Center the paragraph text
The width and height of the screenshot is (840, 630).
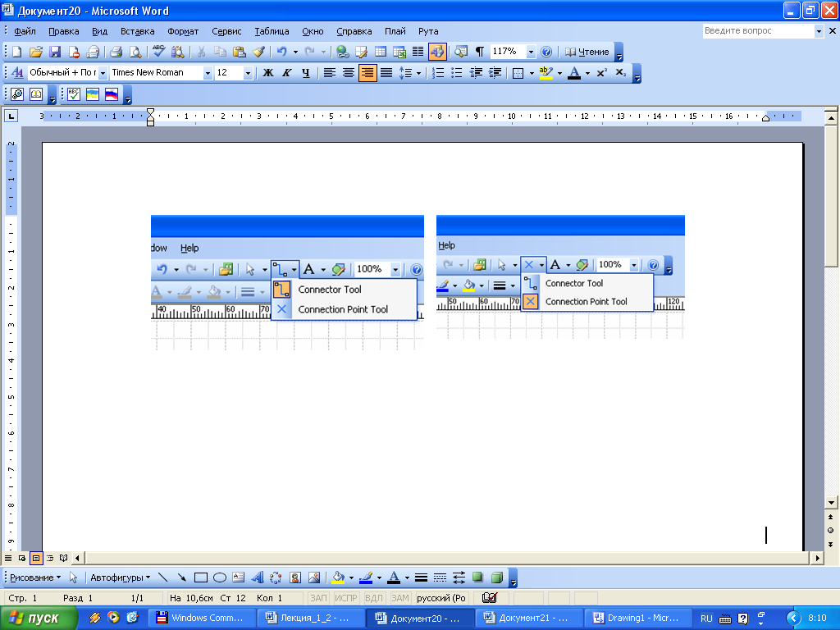(x=348, y=72)
